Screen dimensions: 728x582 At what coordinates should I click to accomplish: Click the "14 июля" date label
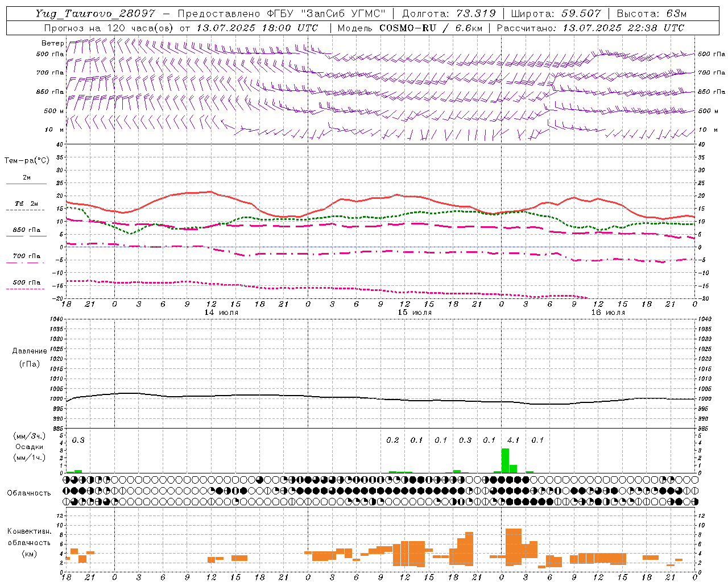(221, 312)
